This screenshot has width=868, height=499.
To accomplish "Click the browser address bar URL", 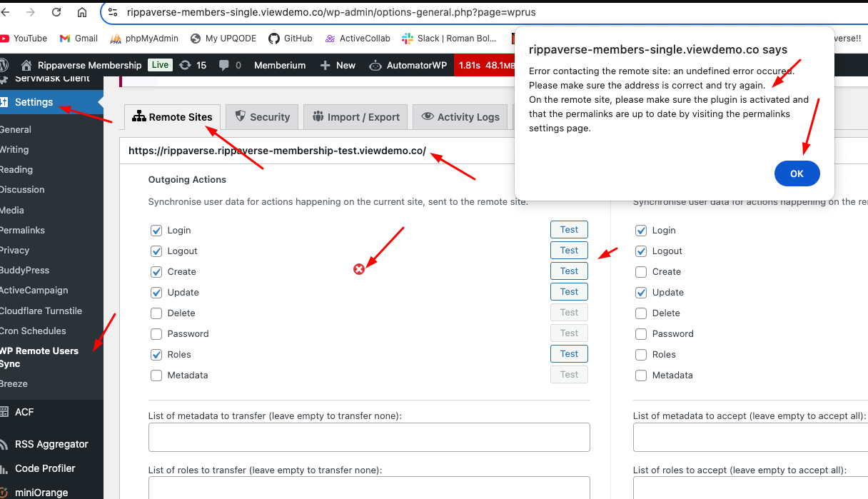I will point(331,12).
